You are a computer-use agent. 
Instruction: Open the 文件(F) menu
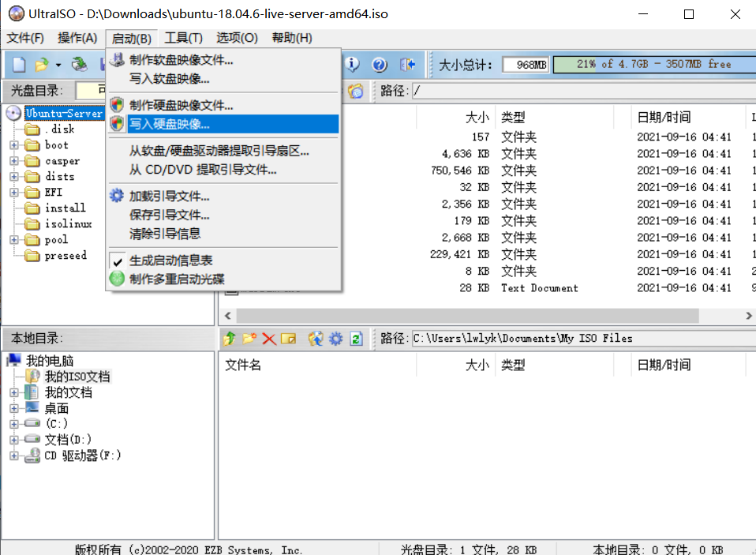coord(25,38)
